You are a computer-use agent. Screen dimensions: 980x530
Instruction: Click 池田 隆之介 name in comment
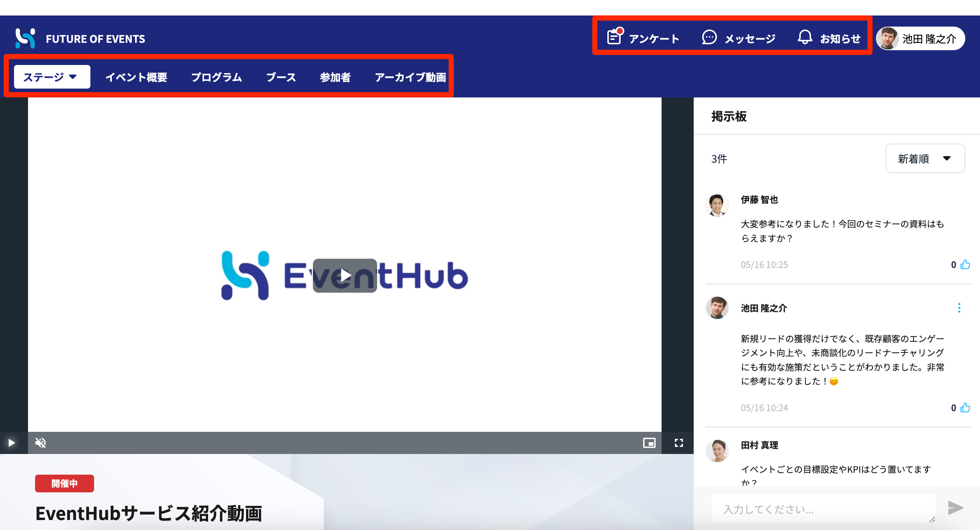(764, 308)
